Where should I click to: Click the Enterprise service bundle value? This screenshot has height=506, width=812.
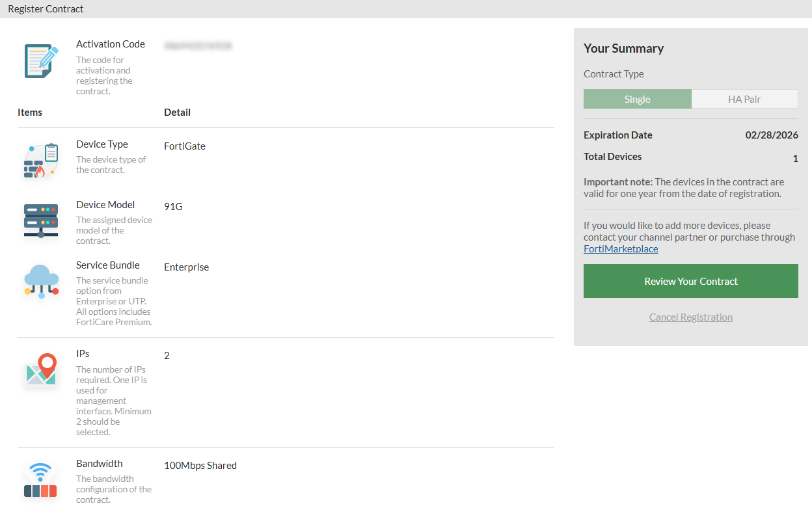click(186, 267)
